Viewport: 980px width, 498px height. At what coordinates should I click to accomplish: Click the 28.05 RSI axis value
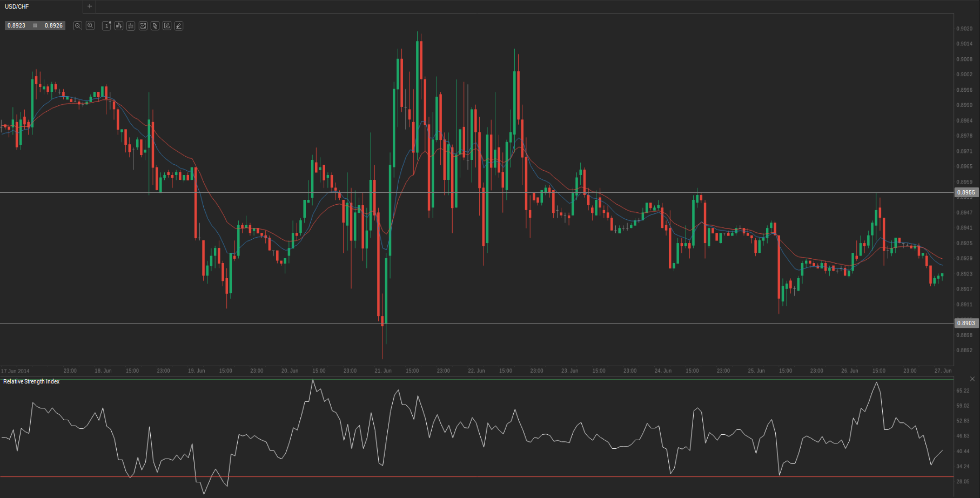click(963, 481)
